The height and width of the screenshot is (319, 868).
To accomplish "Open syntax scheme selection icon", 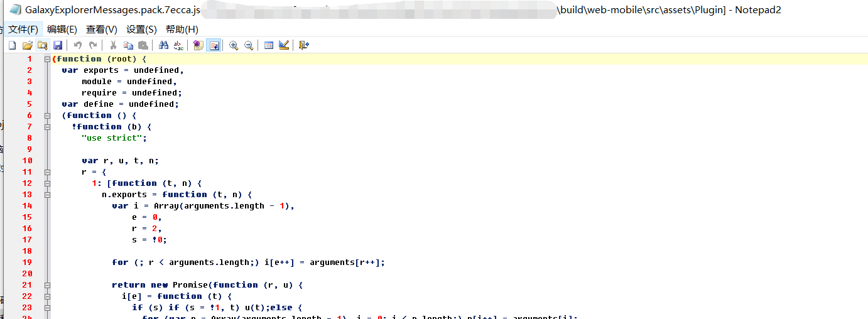I will point(269,45).
